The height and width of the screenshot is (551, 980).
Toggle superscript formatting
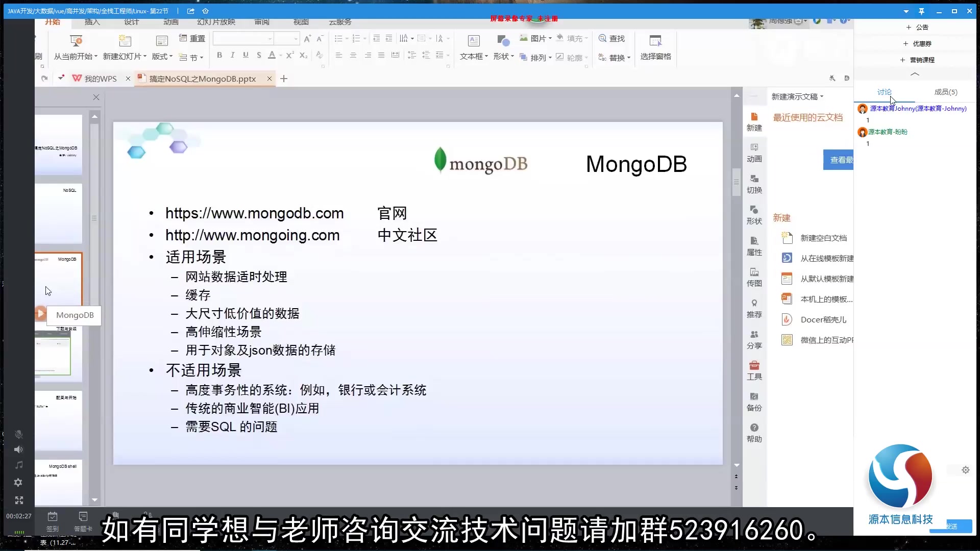(289, 55)
